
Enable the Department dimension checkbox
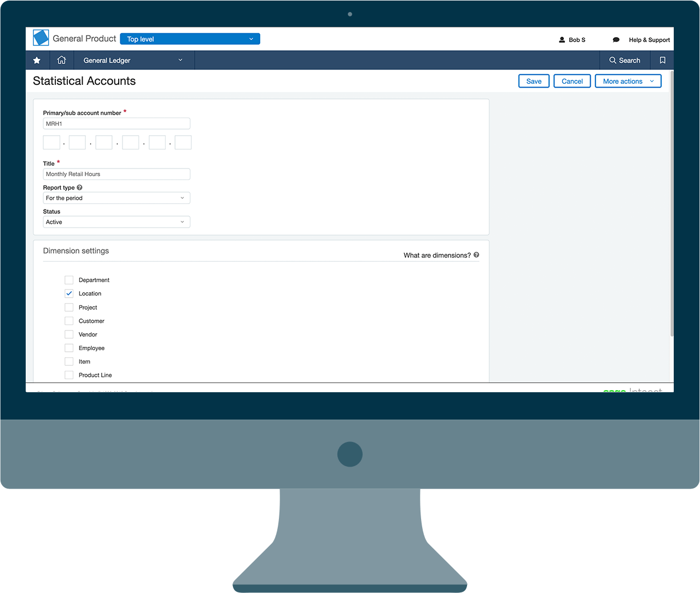pos(69,280)
